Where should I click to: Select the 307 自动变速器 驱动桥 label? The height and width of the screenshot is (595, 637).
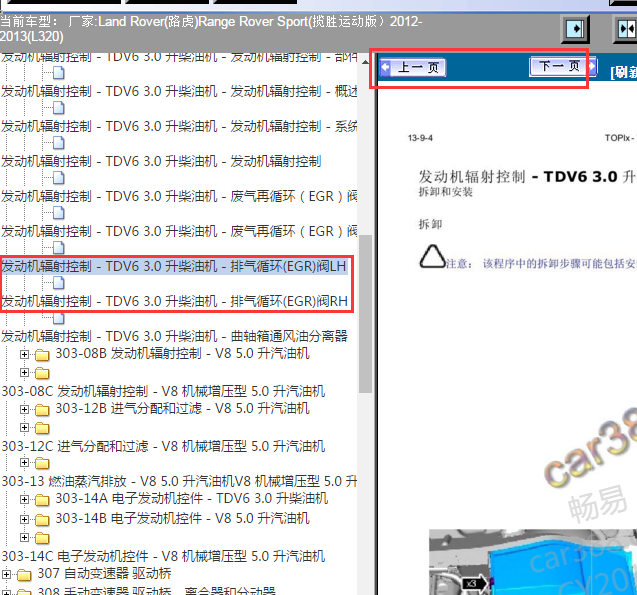point(104,573)
